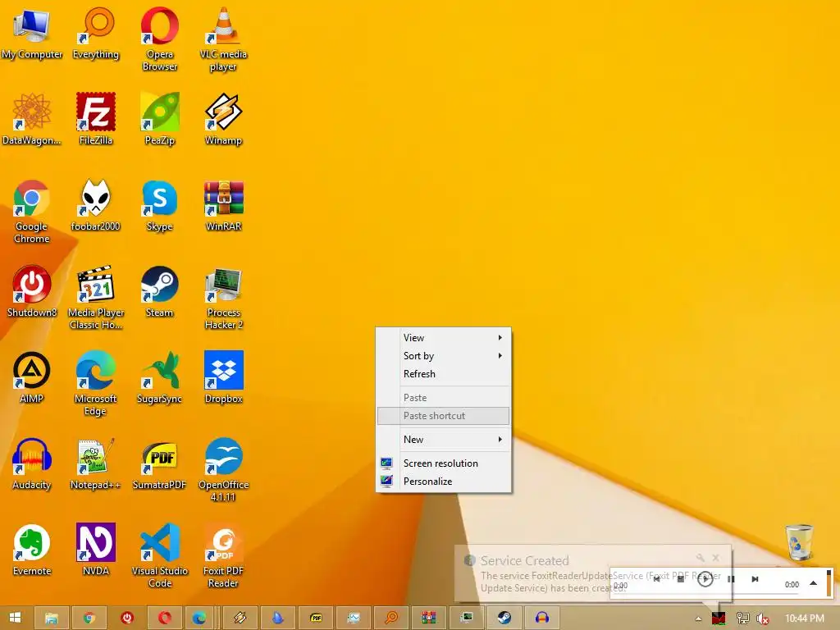Select the Dropbox desktop shortcut

tap(223, 378)
